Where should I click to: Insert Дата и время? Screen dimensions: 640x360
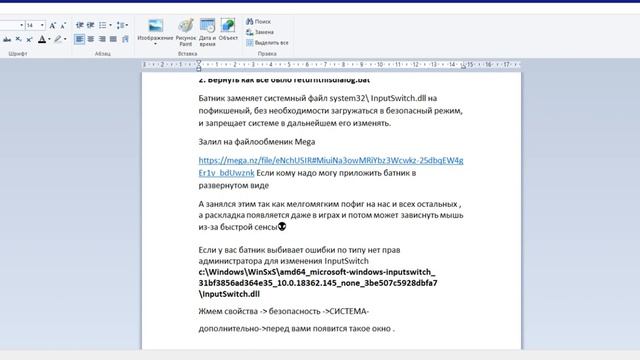pos(207,32)
